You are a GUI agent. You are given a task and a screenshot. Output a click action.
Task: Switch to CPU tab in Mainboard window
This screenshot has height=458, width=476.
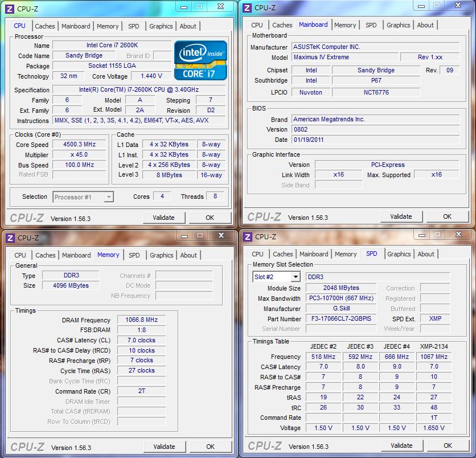point(257,25)
